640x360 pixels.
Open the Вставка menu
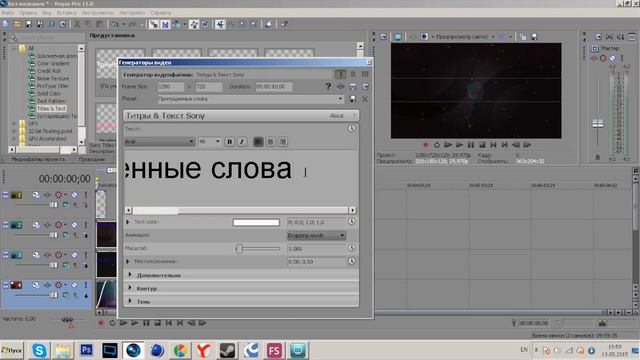point(67,13)
